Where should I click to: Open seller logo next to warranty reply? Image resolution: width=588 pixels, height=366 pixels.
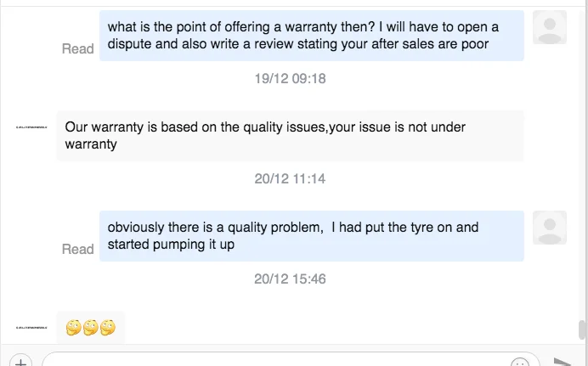pyautogui.click(x=31, y=127)
